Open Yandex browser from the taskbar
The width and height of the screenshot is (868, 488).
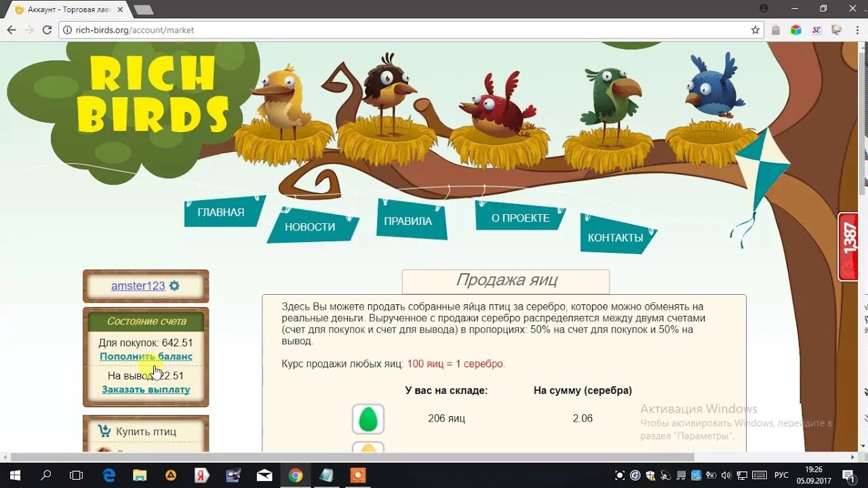[202, 475]
